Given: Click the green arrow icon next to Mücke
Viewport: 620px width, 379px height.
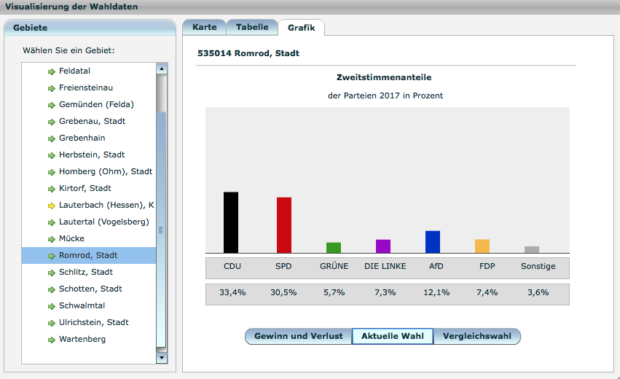Looking at the screenshot, I should tap(51, 239).
